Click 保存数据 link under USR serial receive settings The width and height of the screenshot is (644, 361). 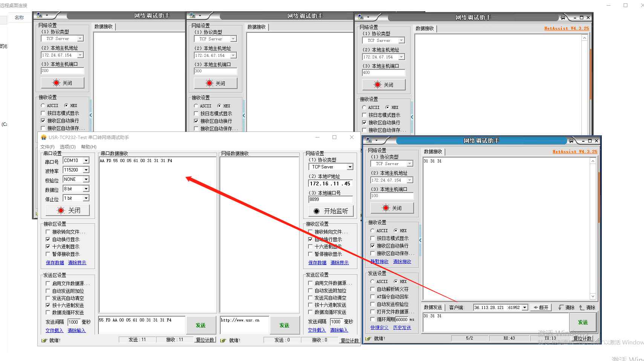tap(55, 263)
